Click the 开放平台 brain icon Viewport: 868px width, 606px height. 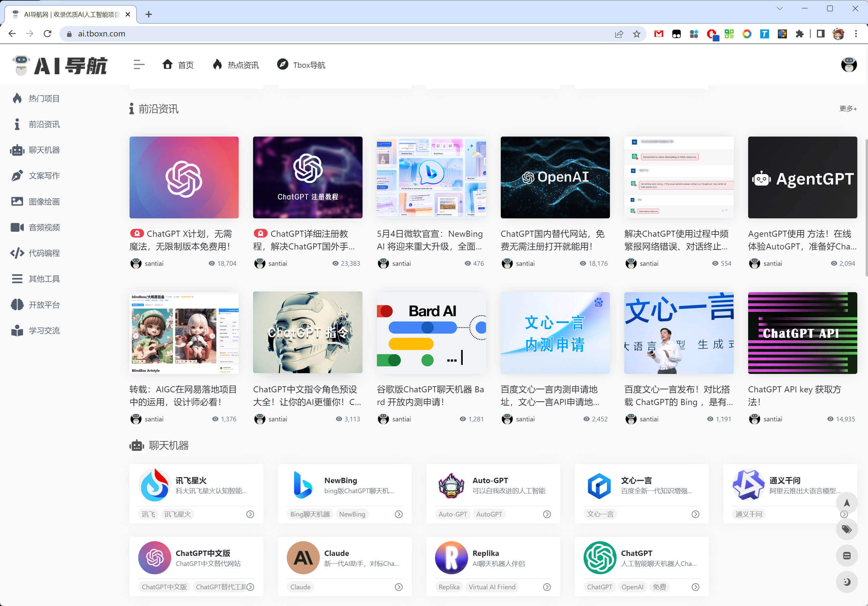17,304
